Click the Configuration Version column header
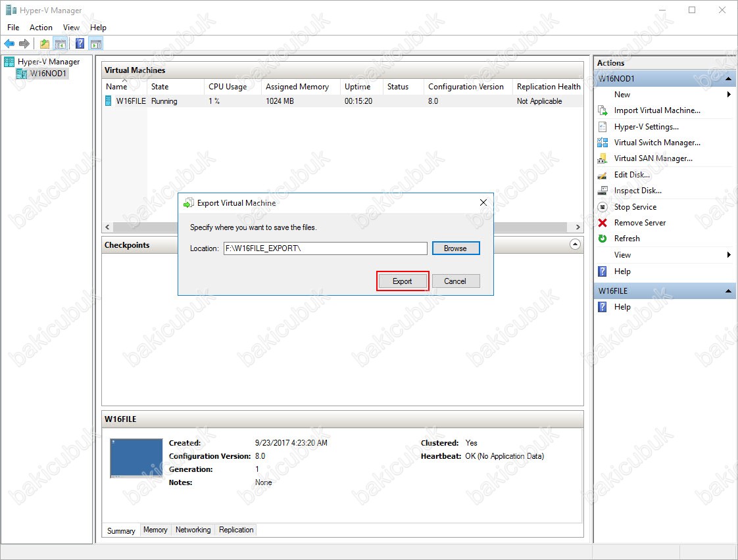The width and height of the screenshot is (738, 560). tap(468, 87)
